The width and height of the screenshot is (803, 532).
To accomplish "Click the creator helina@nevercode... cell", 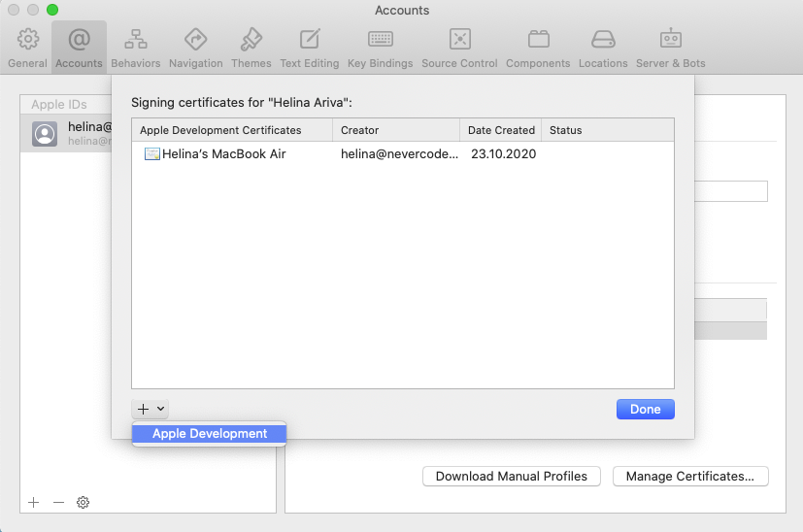I will pos(399,153).
